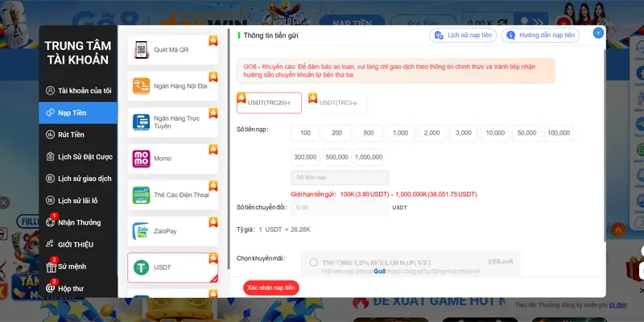Screen dimensions: 644x322
Task: Choose deposit amount 1,000,000
Action: 369,157
